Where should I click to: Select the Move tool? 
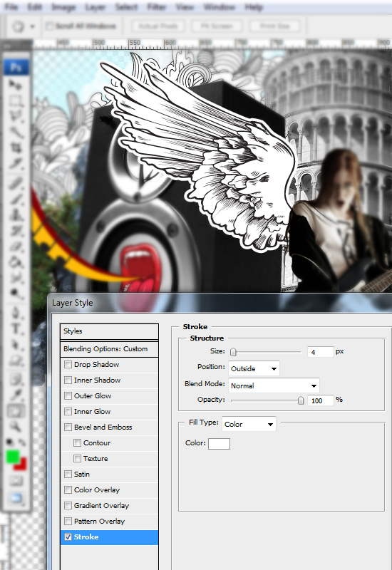click(15, 85)
